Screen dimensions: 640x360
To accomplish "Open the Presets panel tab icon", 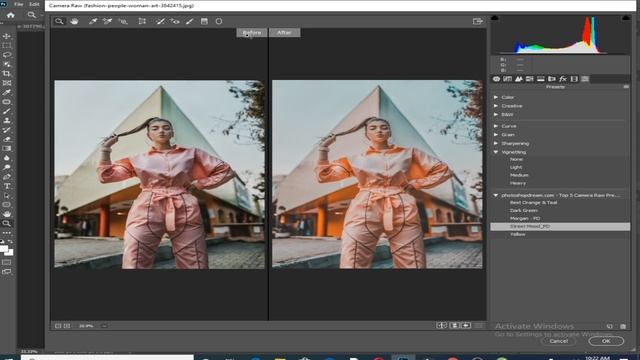I will click(x=585, y=79).
